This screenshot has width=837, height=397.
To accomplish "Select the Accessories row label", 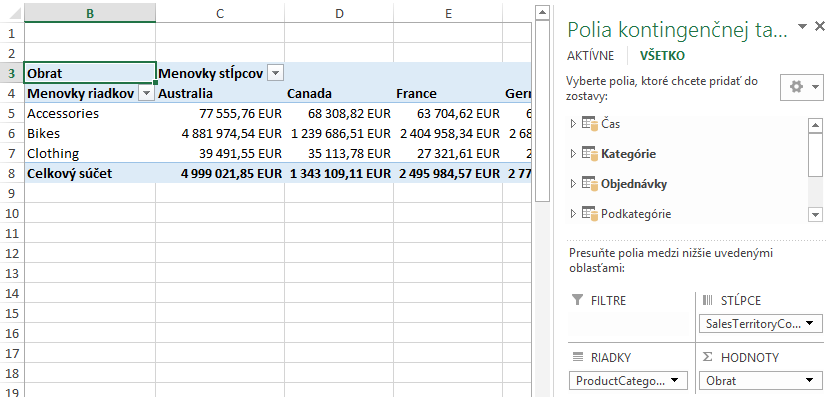I will pos(90,113).
